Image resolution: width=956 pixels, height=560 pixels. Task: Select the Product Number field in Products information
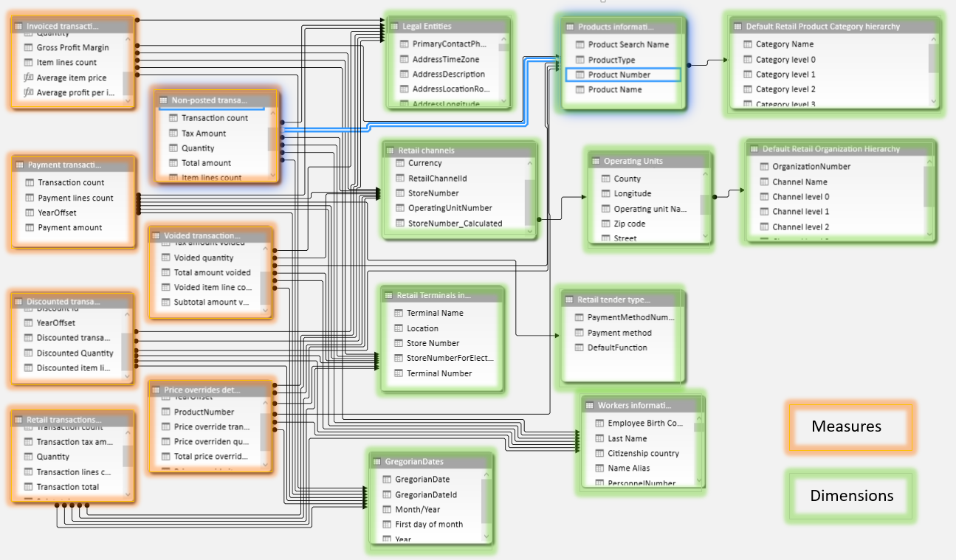622,75
